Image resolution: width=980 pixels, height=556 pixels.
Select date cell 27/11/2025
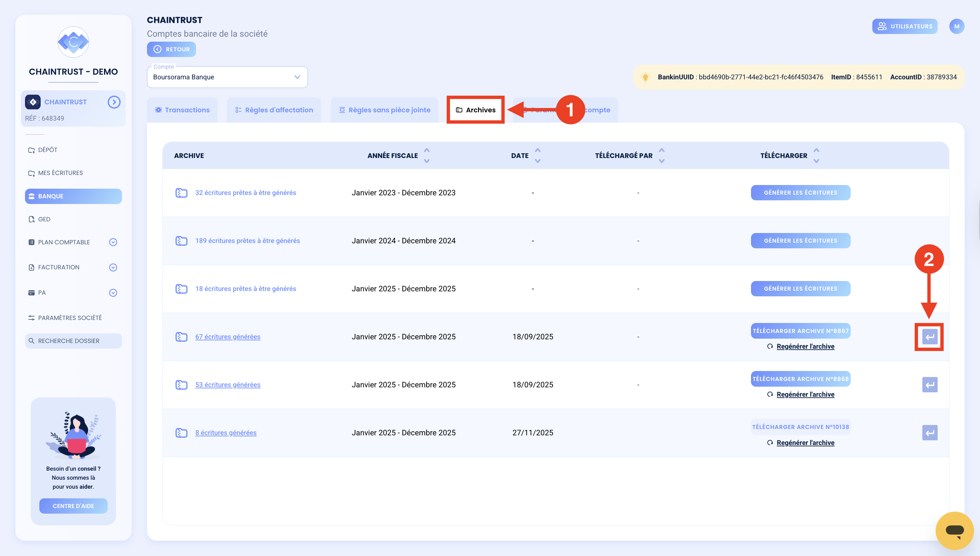point(533,433)
